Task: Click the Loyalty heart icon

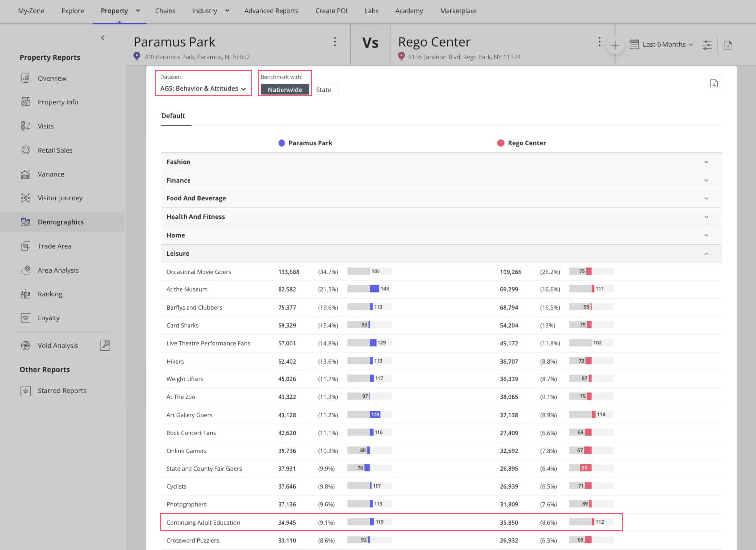Action: click(x=26, y=318)
